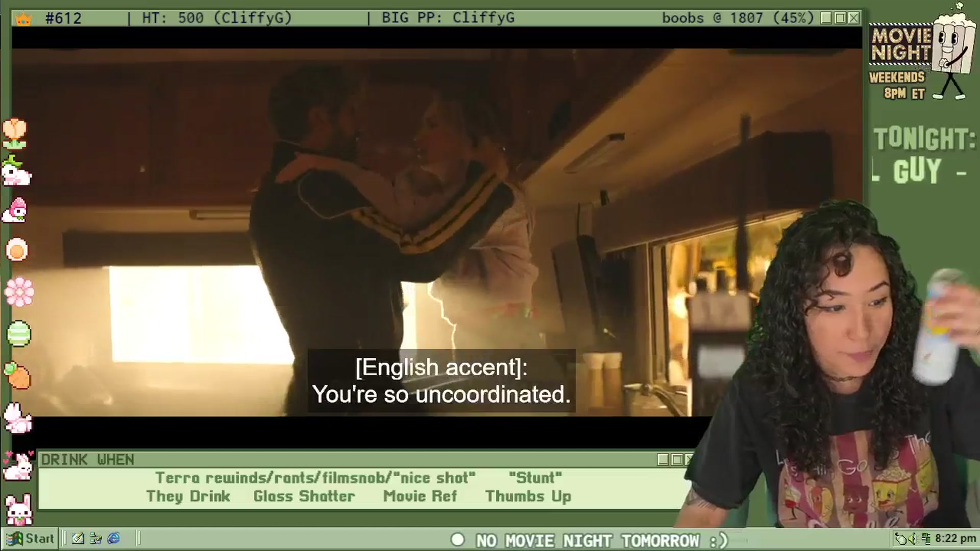Screen dimensions: 980x551
Task: Click the mouse icon in the system tray
Action: (x=901, y=539)
